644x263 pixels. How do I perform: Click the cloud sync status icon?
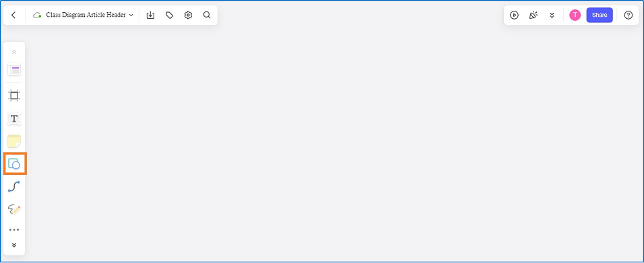coord(37,15)
